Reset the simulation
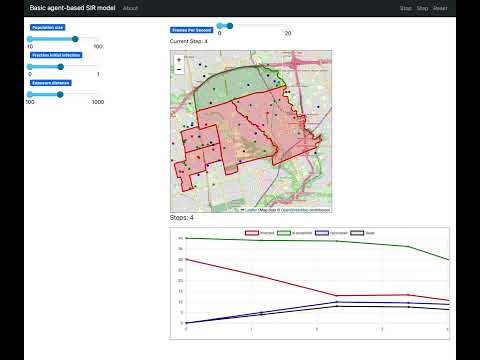The height and width of the screenshot is (360, 480). coord(440,8)
